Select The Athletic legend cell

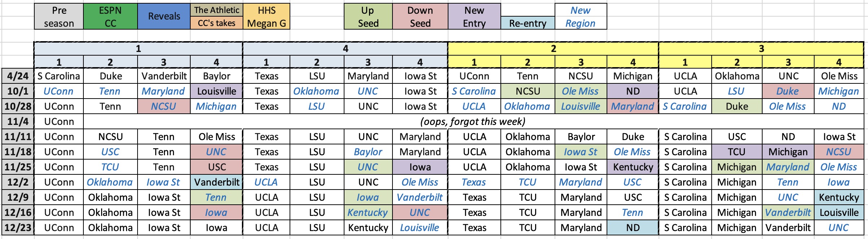pyautogui.click(x=217, y=10)
